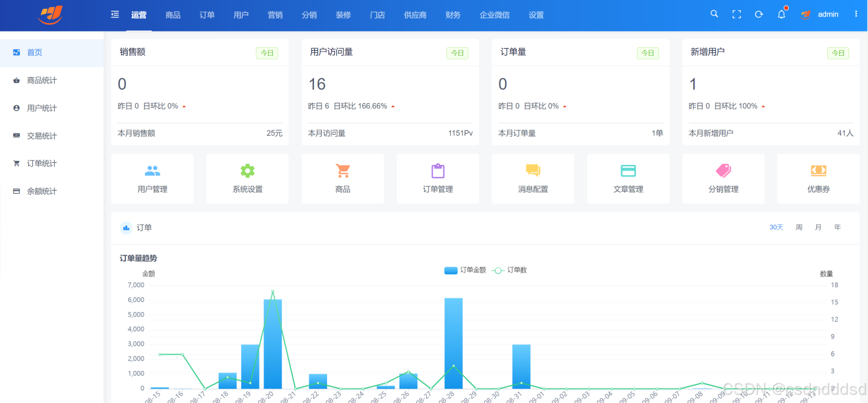Open 优惠券 coupon shortcut icon
This screenshot has height=403, width=868.
819,171
